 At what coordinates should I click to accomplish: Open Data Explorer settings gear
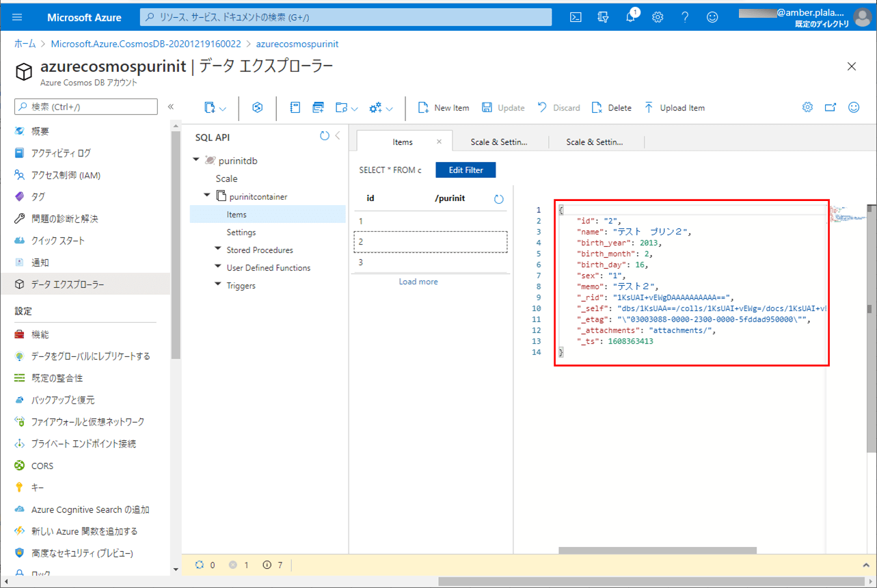point(807,107)
